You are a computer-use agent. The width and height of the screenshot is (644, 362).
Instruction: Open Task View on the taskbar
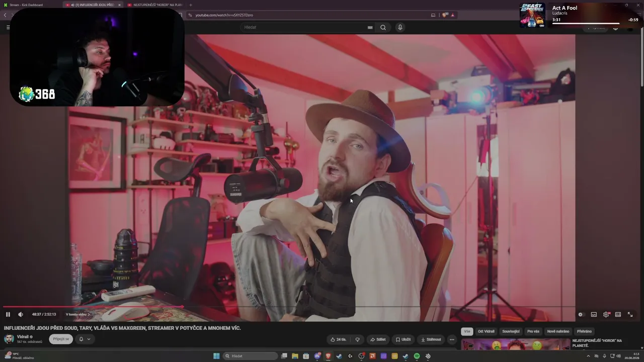click(284, 356)
